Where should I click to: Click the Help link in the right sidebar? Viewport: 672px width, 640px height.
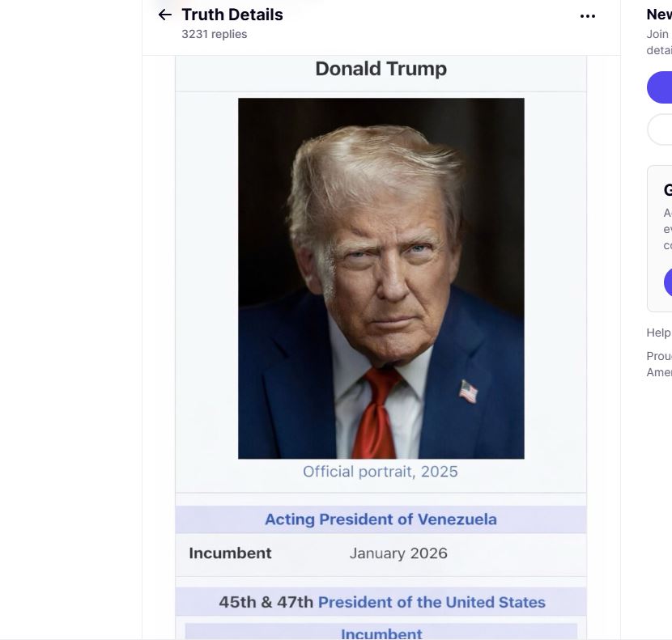click(x=658, y=333)
